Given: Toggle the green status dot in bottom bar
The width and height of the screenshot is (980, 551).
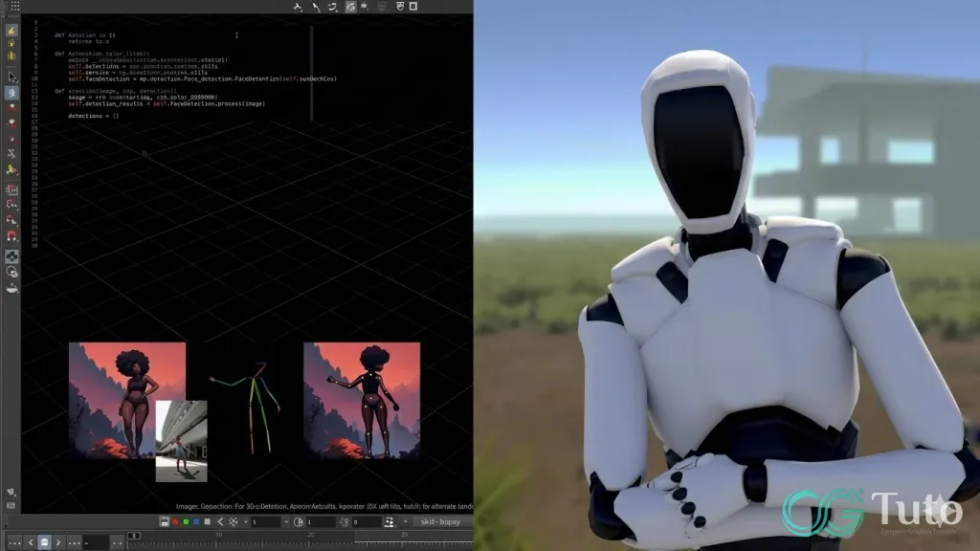Looking at the screenshot, I should click(186, 521).
